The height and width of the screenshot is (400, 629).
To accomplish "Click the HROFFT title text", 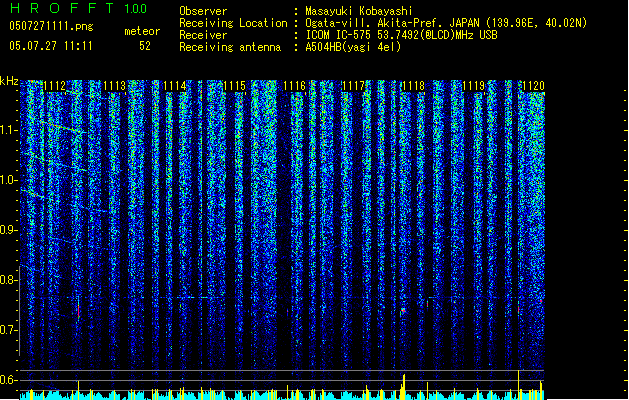I will pos(62,8).
